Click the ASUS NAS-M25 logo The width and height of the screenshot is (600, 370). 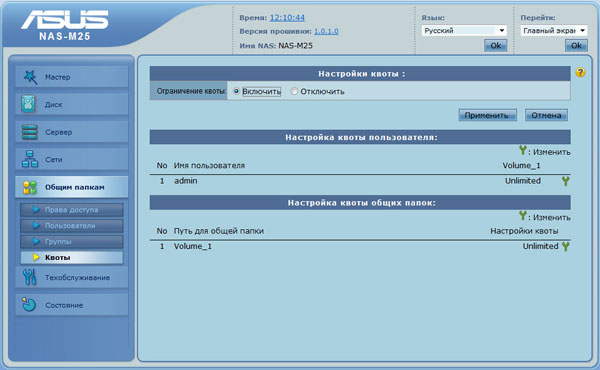point(65,25)
